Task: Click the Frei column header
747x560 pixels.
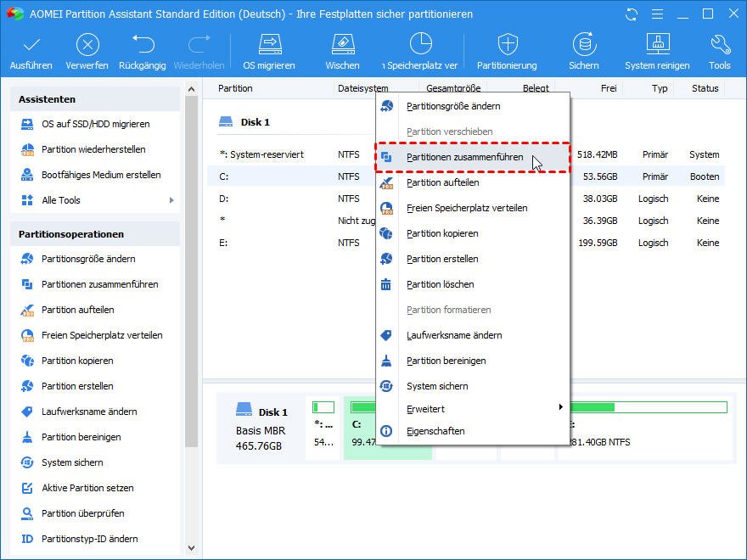Action: click(x=609, y=88)
